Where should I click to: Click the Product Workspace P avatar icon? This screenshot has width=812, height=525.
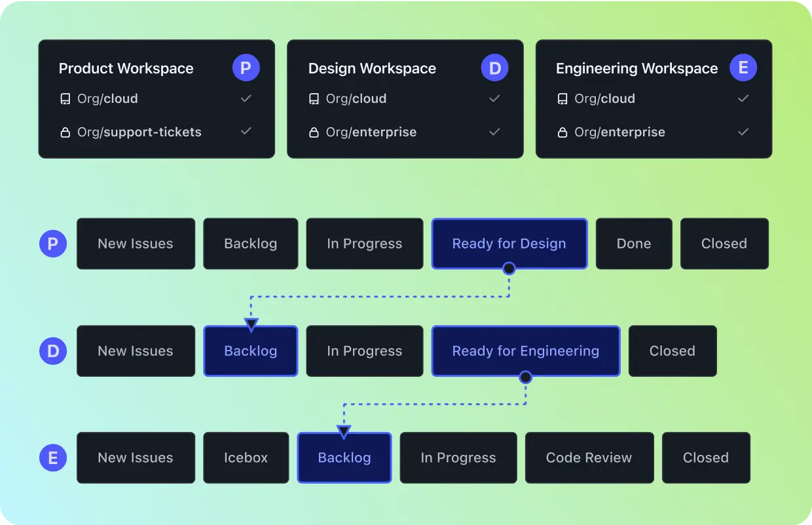[246, 67]
